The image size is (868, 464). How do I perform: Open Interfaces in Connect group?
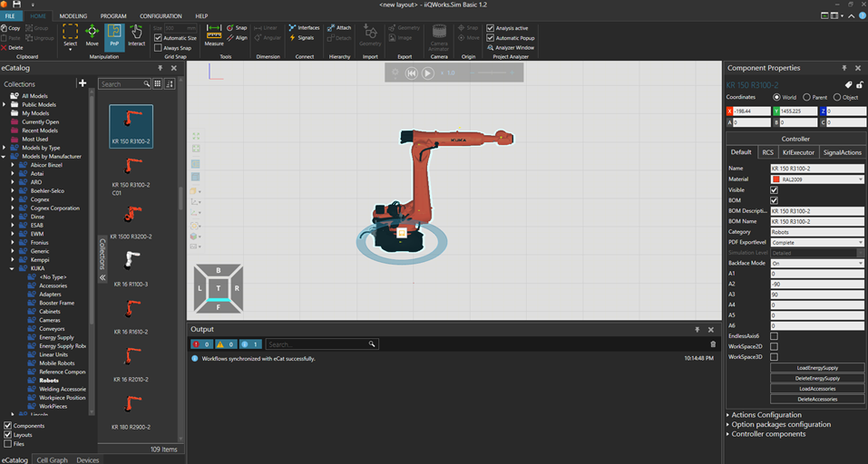pyautogui.click(x=304, y=28)
